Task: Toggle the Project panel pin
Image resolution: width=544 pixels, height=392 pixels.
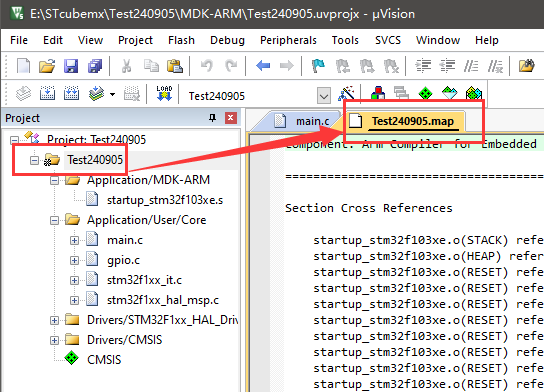Action: click(212, 118)
